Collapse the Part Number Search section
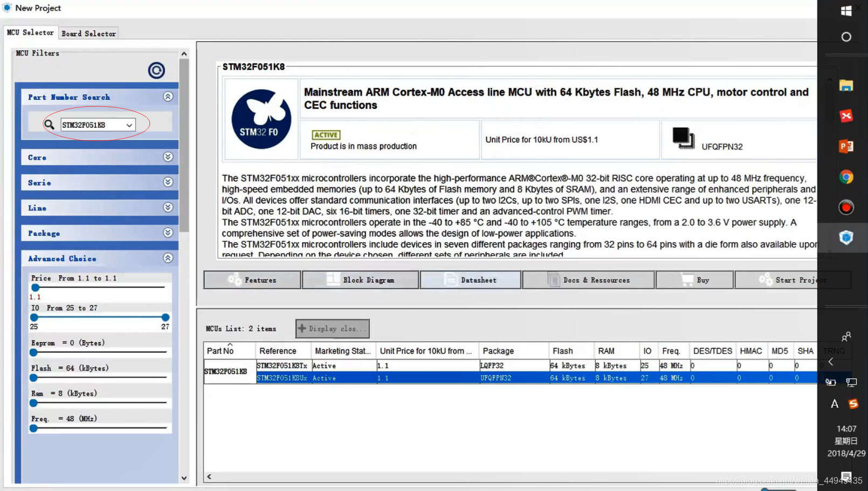Screen dimensions: 868x491 [x=168, y=97]
